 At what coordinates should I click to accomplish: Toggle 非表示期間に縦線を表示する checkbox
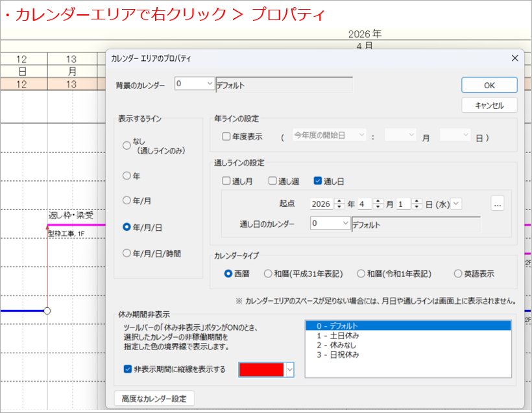click(x=128, y=370)
